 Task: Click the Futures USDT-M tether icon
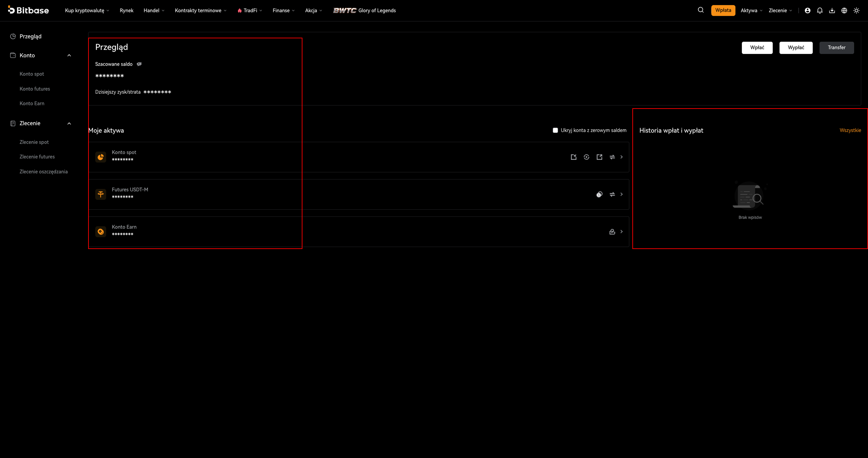coord(101,194)
